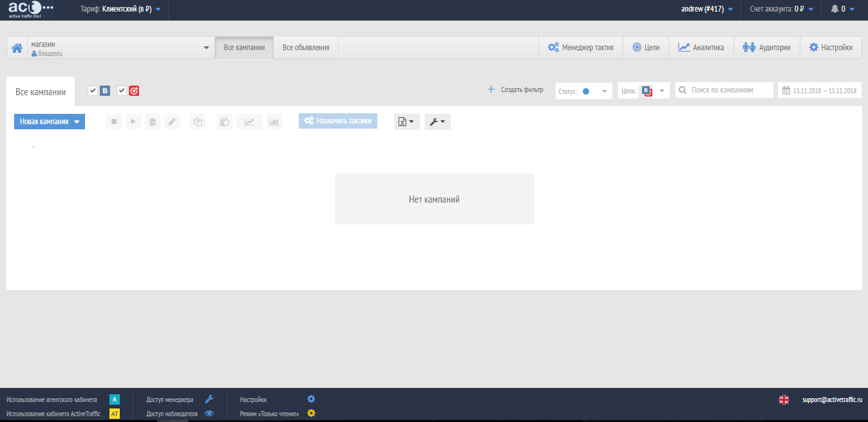This screenshot has width=868, height=422.
Task: Click the Менеджер тактик button
Action: [581, 48]
